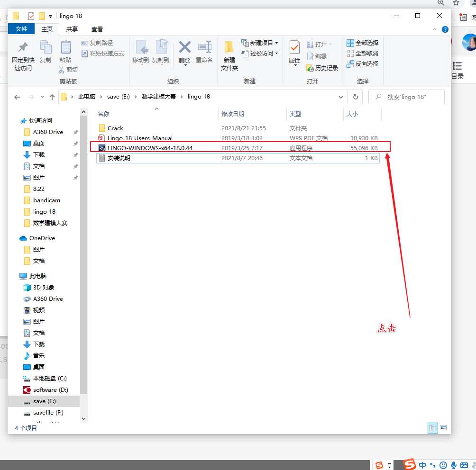Click the navigation pane scrollbar up arrow

point(84,112)
